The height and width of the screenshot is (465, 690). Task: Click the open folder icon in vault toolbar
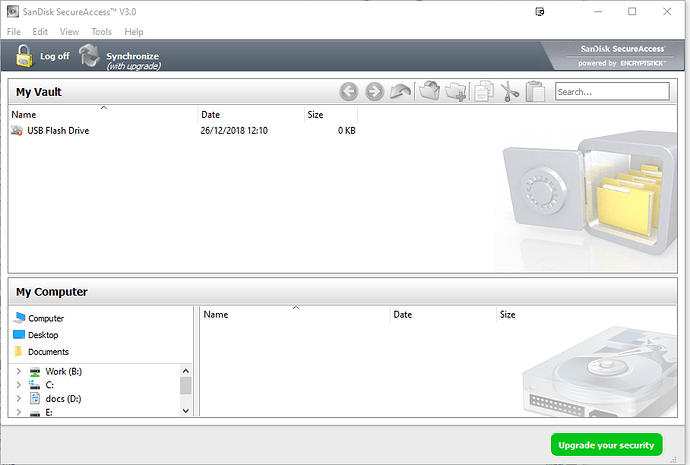tap(429, 91)
